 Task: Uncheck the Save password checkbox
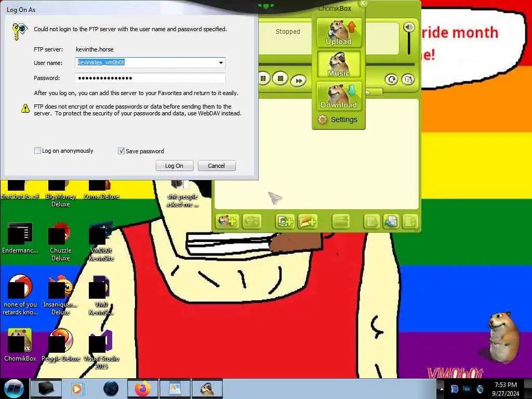click(121, 151)
